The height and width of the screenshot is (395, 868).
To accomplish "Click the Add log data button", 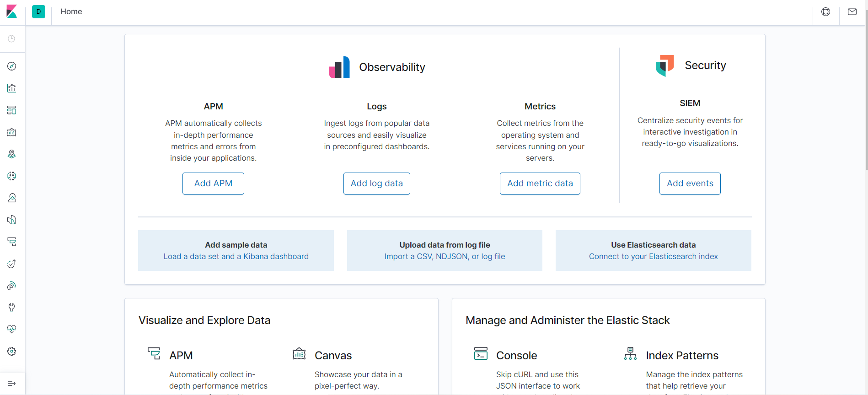I will [377, 184].
